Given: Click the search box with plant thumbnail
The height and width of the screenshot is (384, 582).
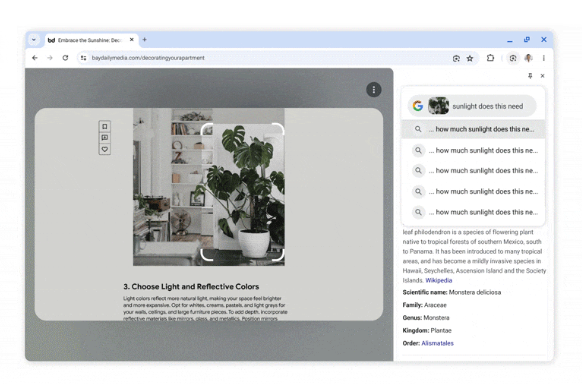Looking at the screenshot, I should tap(473, 106).
